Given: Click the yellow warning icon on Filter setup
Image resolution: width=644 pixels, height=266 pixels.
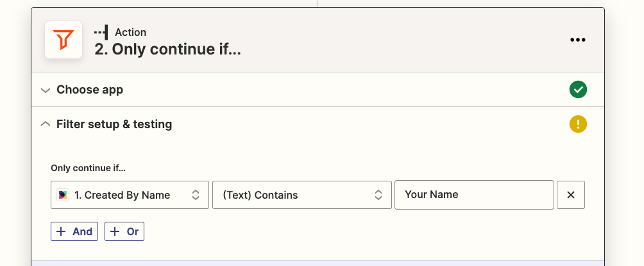Looking at the screenshot, I should (578, 124).
